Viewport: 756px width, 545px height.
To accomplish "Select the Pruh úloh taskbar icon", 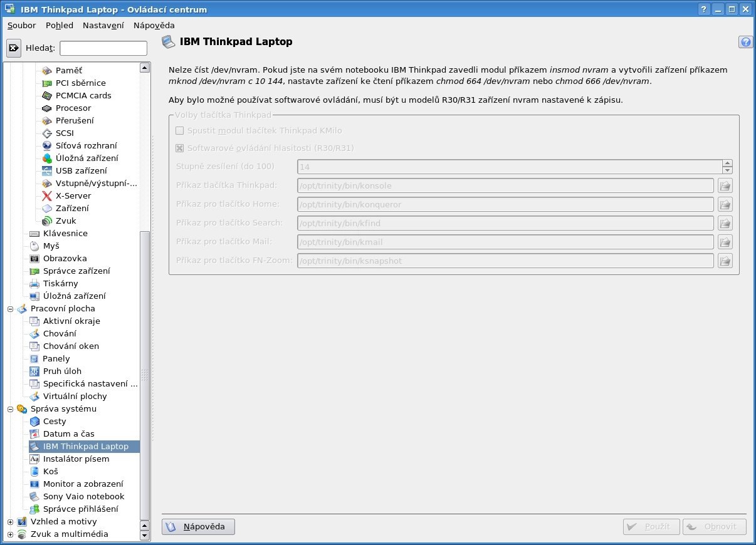I will pyautogui.click(x=34, y=371).
